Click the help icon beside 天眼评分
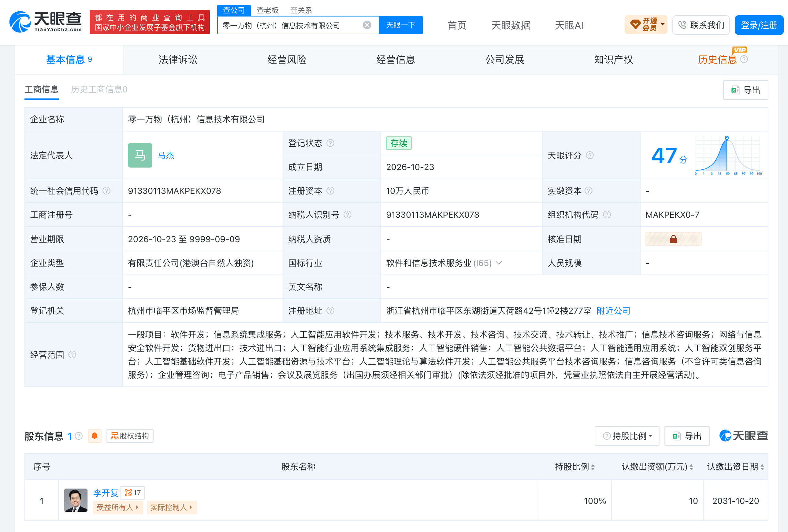Image resolution: width=788 pixels, height=532 pixels. click(x=590, y=155)
